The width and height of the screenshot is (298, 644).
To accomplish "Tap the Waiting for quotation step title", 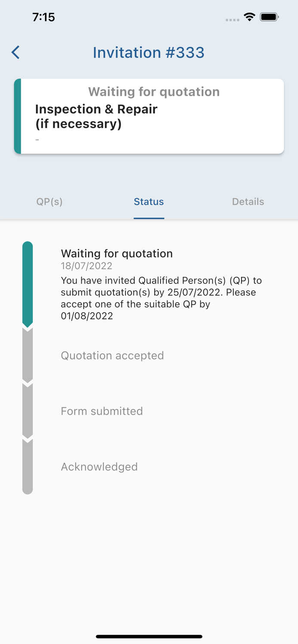I will [x=117, y=253].
